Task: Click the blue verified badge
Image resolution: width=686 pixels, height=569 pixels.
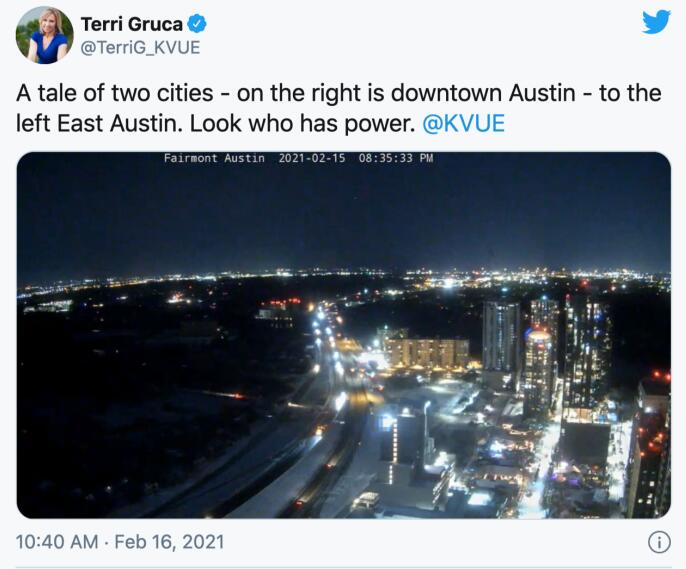Action: (197, 24)
